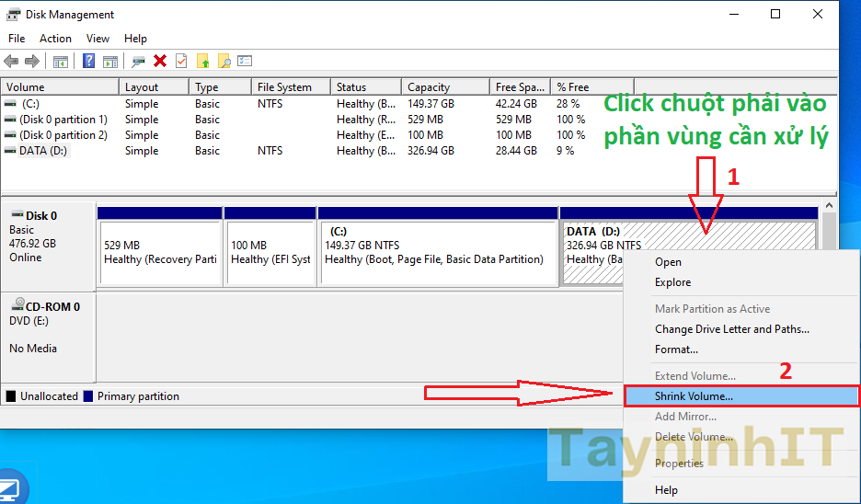This screenshot has width=861, height=504.
Task: Open the View menu
Action: 98,39
